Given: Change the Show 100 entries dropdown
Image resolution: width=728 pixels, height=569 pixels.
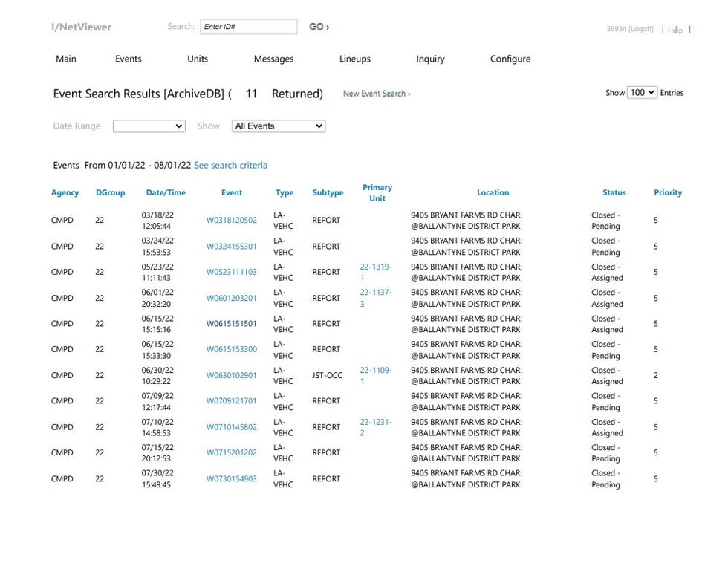Looking at the screenshot, I should tap(642, 93).
